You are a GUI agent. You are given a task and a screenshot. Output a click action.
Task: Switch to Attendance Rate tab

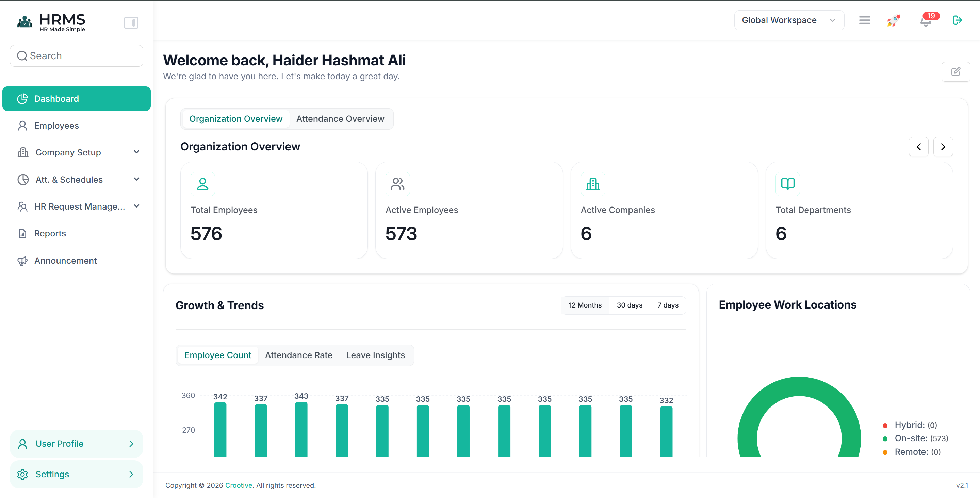coord(299,355)
